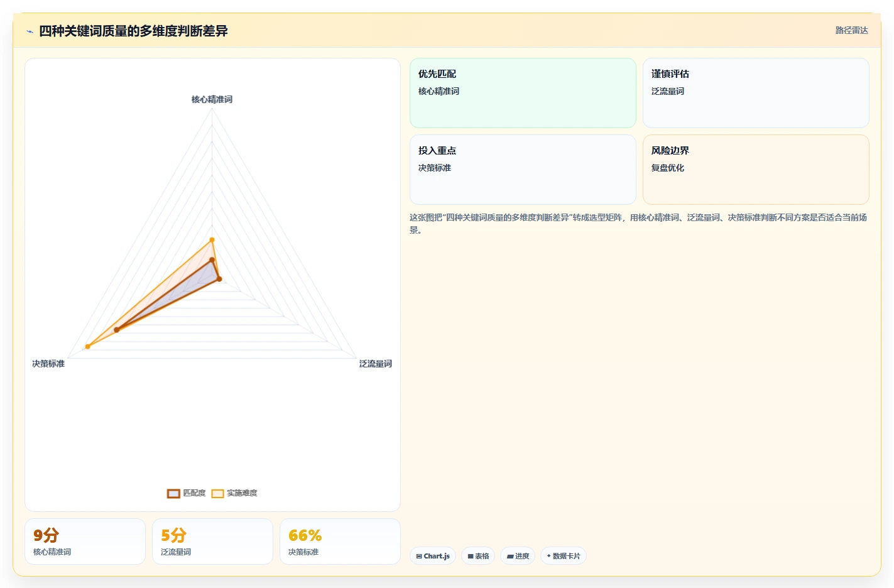The height and width of the screenshot is (588, 894).
Task: Select the Chart.js tag chip
Action: [433, 556]
